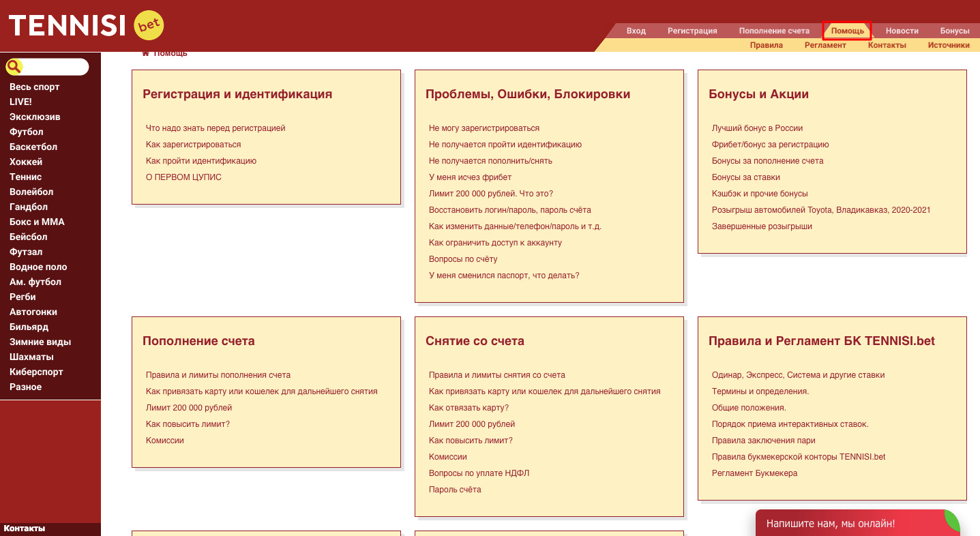980x536 pixels.
Task: Open the Правила submenu link
Action: pos(767,45)
